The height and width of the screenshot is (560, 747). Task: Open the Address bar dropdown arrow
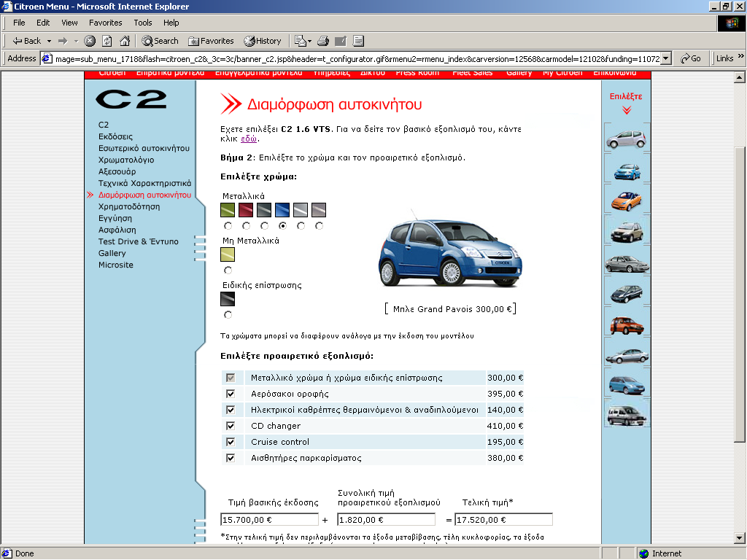pos(667,58)
